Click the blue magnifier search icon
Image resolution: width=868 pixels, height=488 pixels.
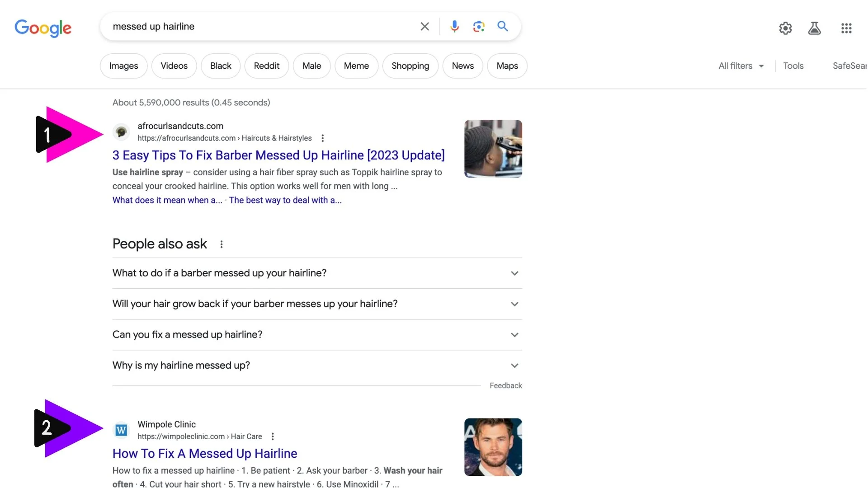tap(503, 27)
